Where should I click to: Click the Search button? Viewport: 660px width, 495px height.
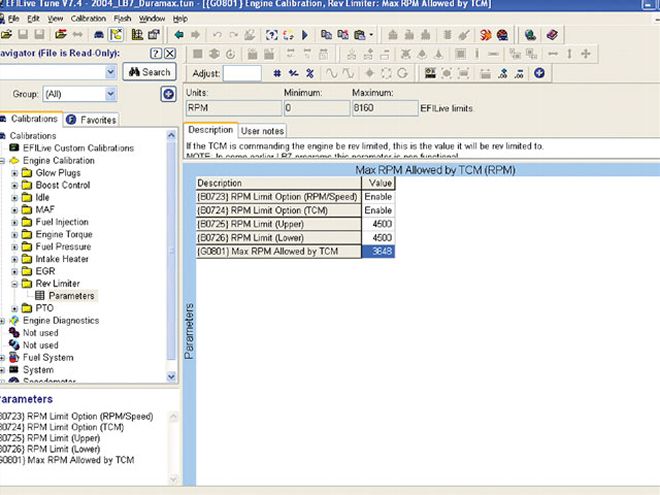point(149,72)
